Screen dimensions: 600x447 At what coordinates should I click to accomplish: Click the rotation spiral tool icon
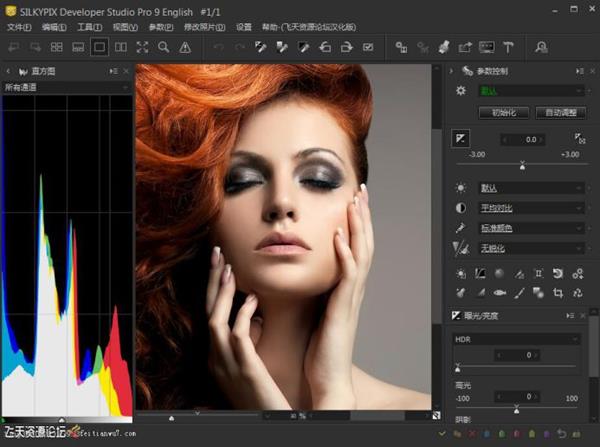(559, 273)
